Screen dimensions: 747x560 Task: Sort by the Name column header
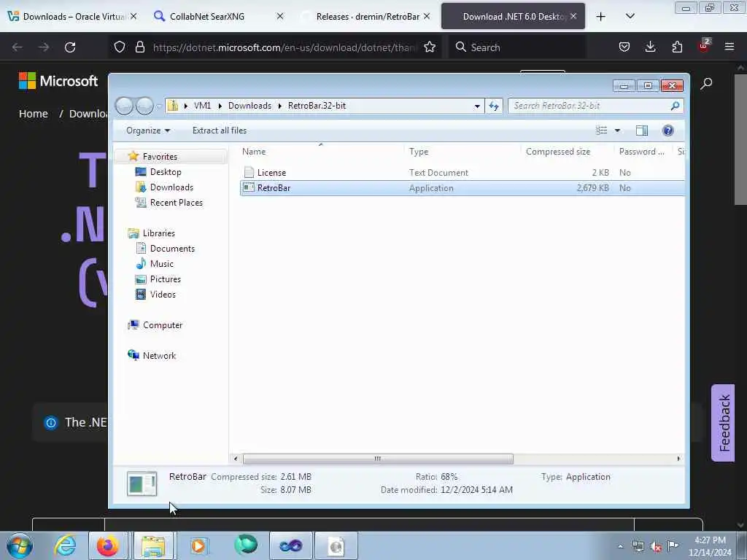point(253,152)
